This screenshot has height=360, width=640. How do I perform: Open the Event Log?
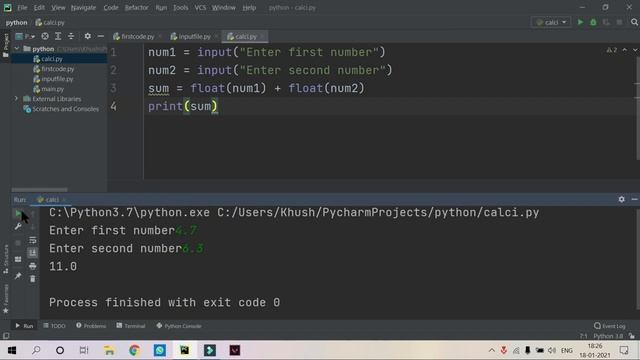[x=610, y=326]
